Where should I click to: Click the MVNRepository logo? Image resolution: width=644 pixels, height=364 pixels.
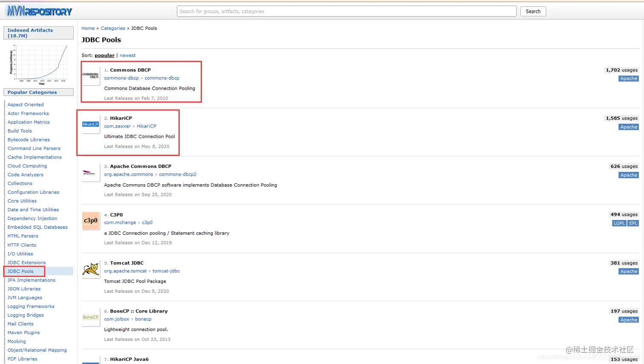[39, 11]
